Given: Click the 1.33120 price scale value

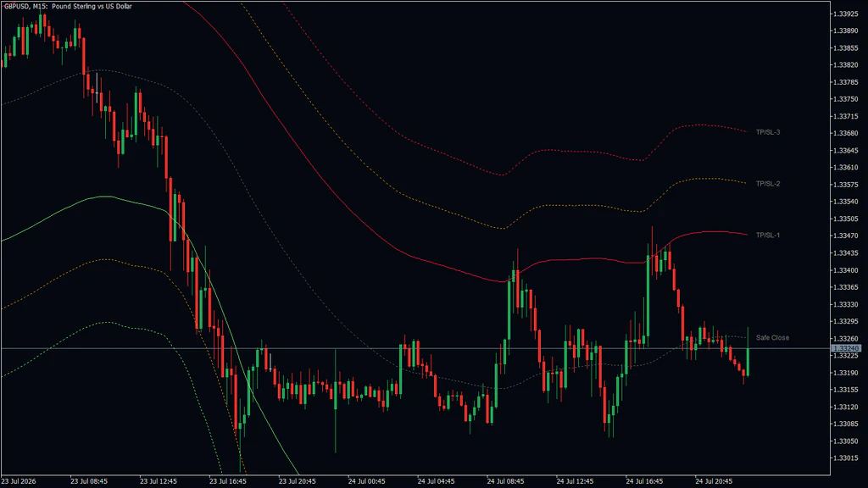Looking at the screenshot, I should pos(846,407).
